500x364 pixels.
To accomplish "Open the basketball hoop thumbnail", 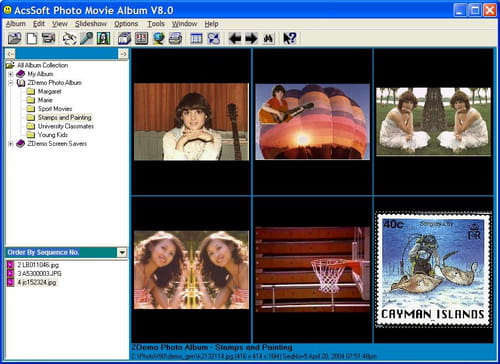I will coord(312,270).
